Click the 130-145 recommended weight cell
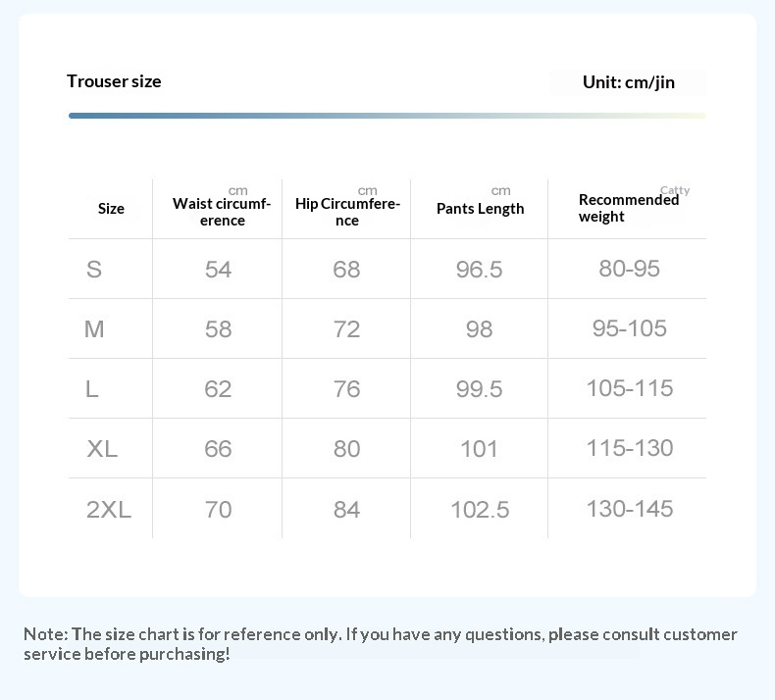This screenshot has width=775, height=700. point(629,509)
